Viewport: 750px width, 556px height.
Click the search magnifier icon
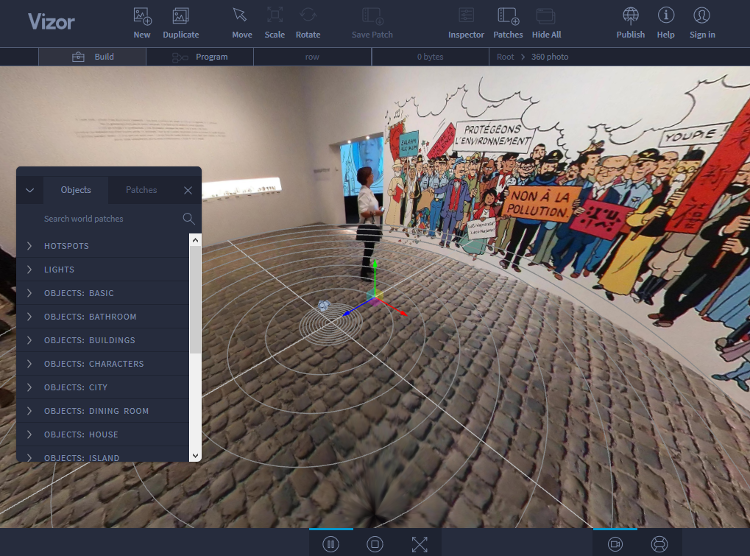(188, 219)
